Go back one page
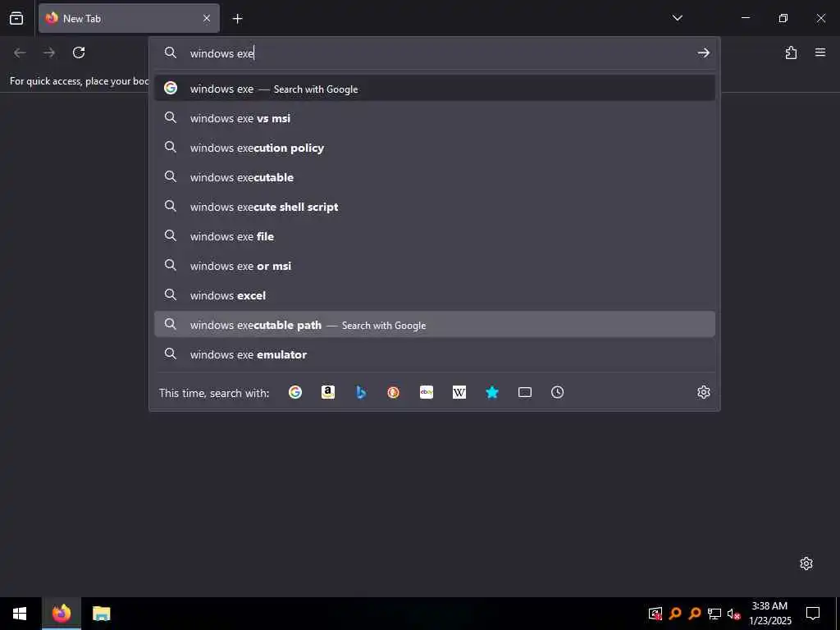Image resolution: width=840 pixels, height=630 pixels. 20,52
